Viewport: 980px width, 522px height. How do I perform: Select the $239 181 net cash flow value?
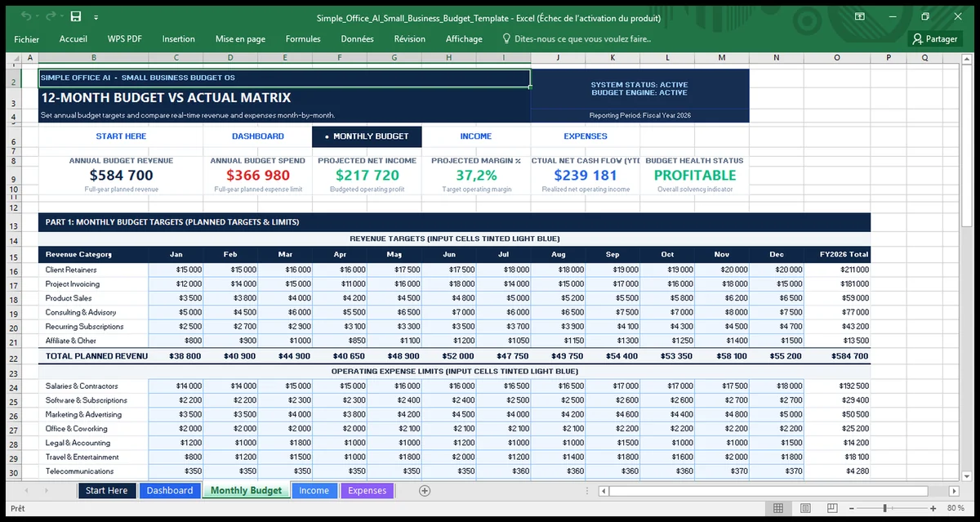coord(586,175)
